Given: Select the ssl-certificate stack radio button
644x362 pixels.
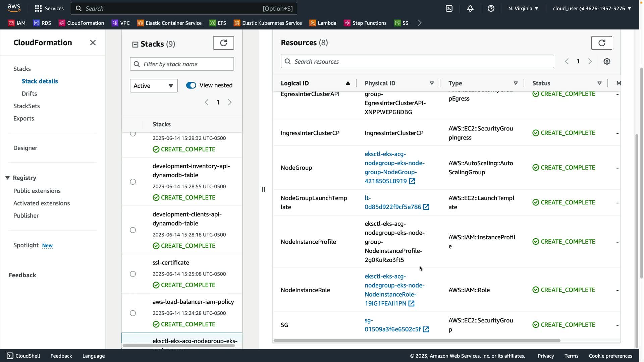Looking at the screenshot, I should pos(133,274).
